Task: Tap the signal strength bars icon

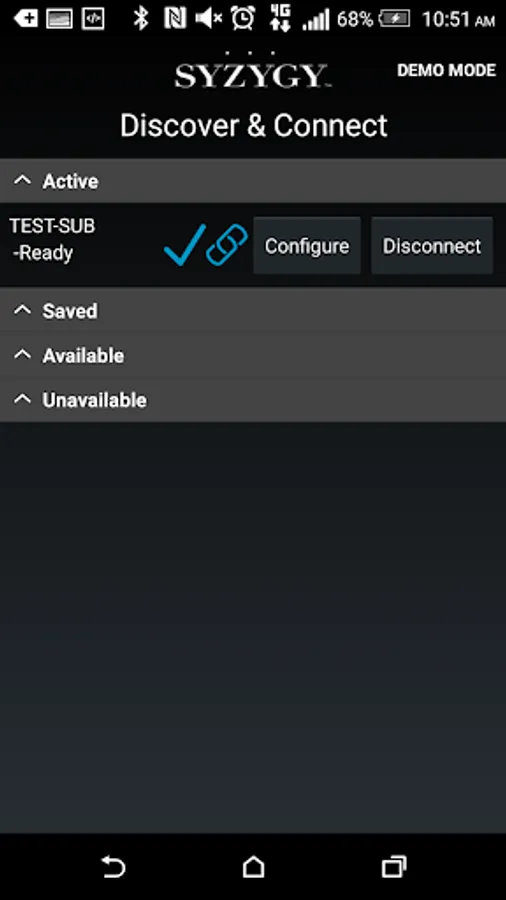Action: [x=316, y=19]
